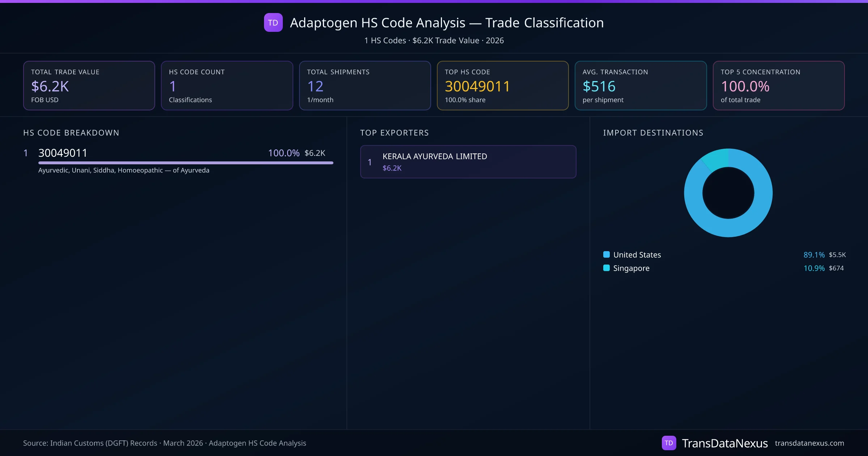The height and width of the screenshot is (456, 868).
Task: Click the United States legend color square
Action: point(607,254)
